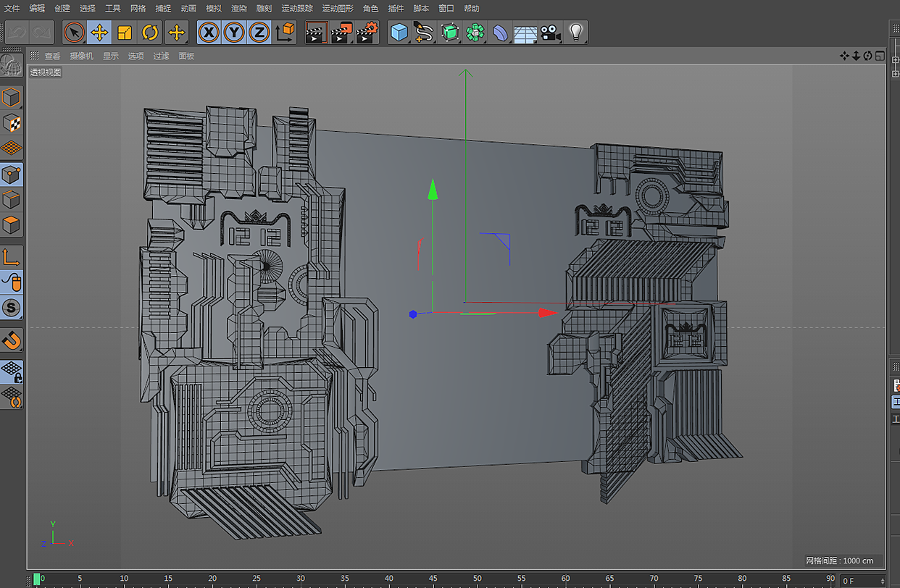This screenshot has width=900, height=588.
Task: Open the 网格 menu
Action: tap(138, 9)
